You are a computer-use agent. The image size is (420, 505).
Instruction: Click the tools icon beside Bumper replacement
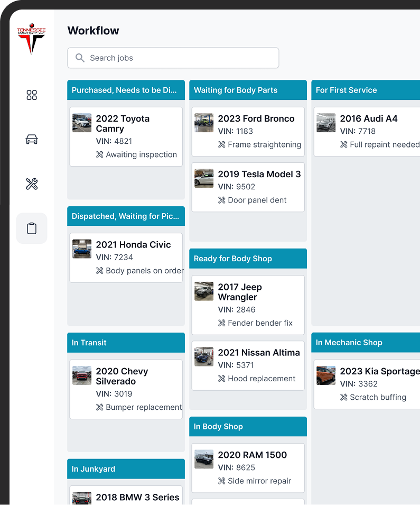[100, 407]
